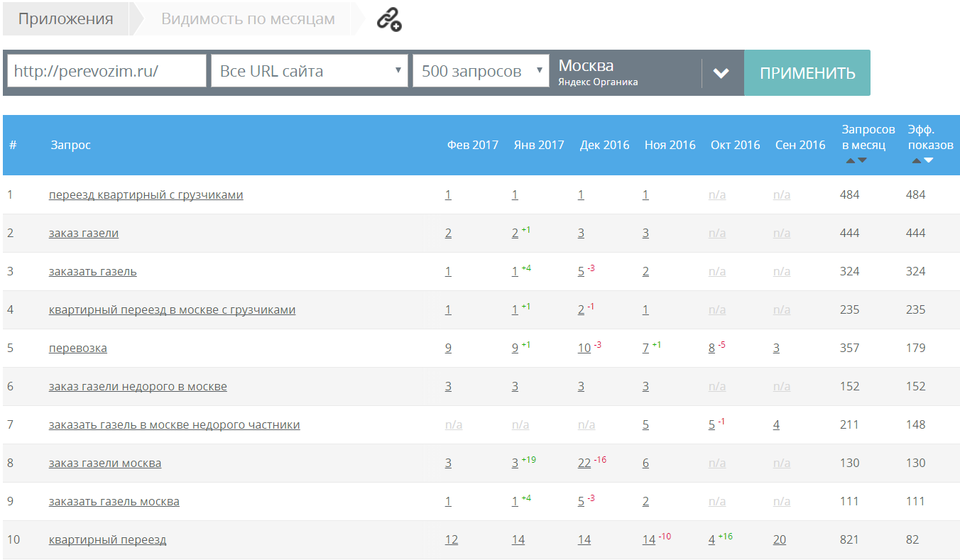
Task: Select Видимость по месяцам breadcrumb
Action: [248, 19]
